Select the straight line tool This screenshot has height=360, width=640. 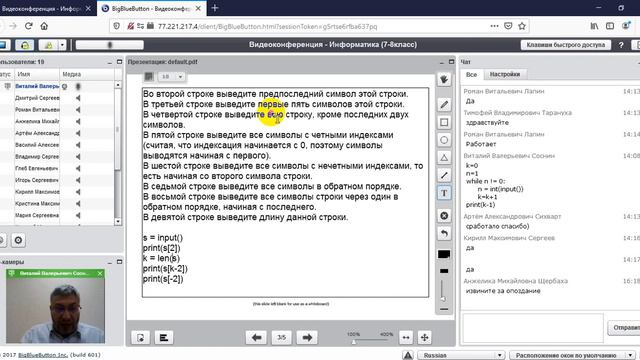(x=444, y=176)
